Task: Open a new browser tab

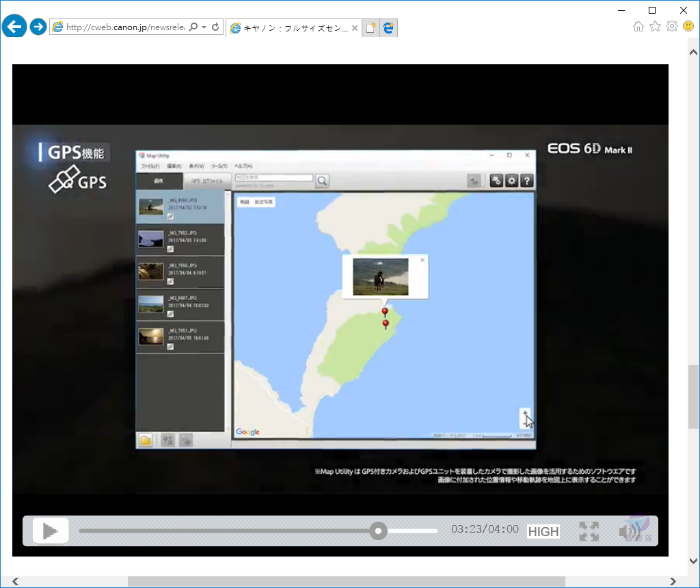Action: tap(371, 28)
